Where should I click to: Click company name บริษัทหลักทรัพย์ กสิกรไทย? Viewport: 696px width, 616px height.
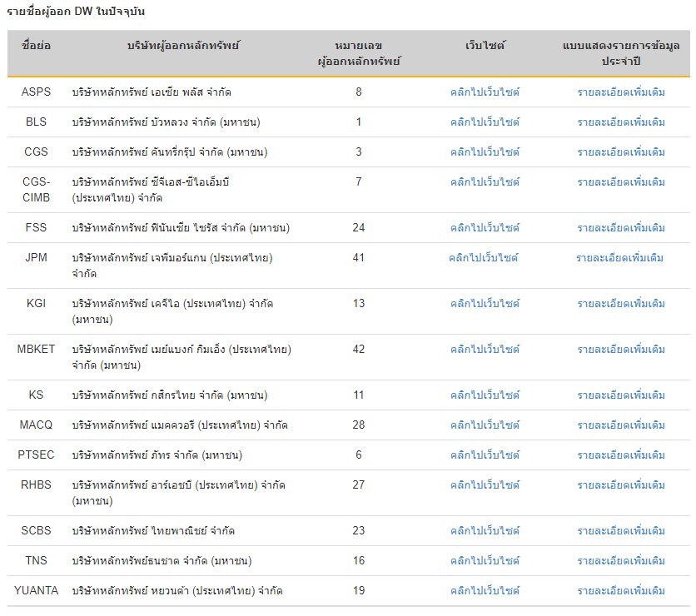click(x=170, y=395)
